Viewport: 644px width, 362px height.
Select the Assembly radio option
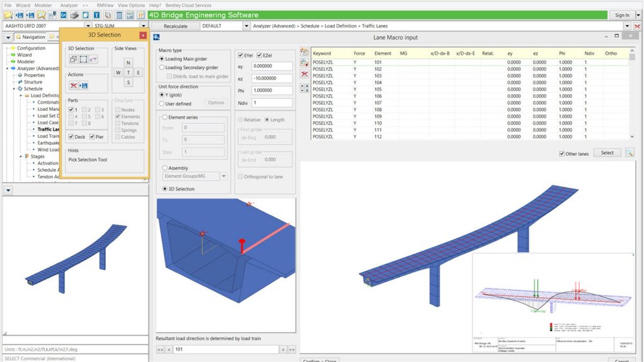165,168
